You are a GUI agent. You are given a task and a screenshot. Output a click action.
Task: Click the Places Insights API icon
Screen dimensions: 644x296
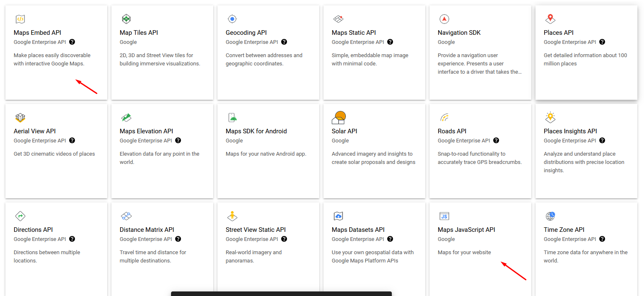(550, 118)
